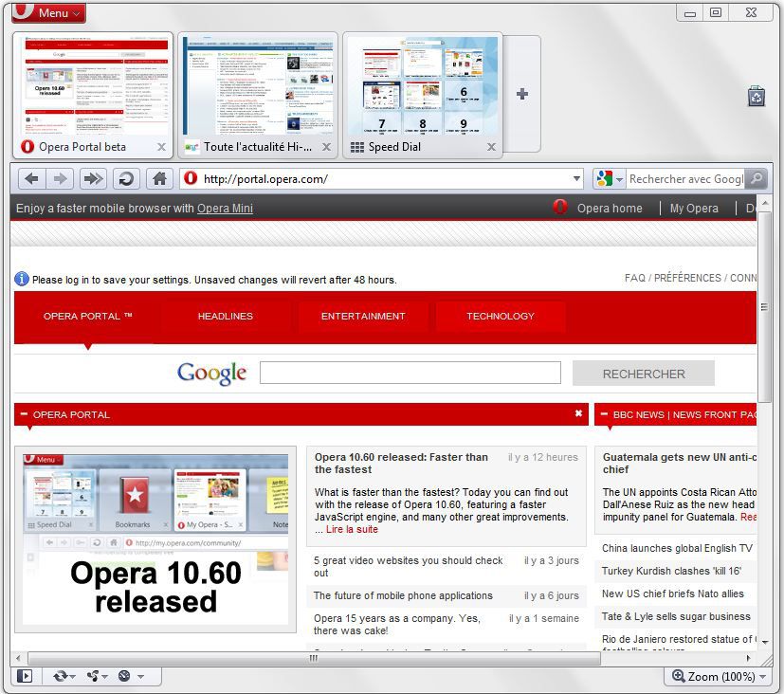Open the search engine selector dropdown
784x694 pixels.
tap(619, 179)
